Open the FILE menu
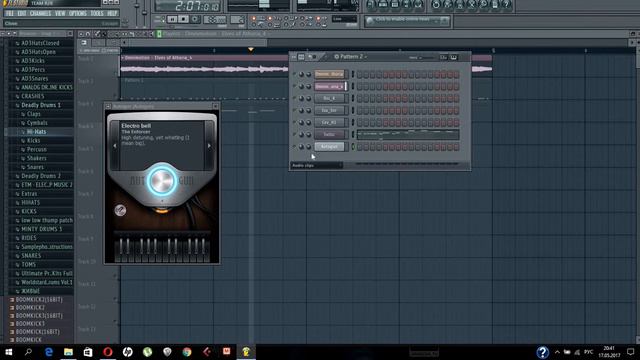 click(x=9, y=13)
